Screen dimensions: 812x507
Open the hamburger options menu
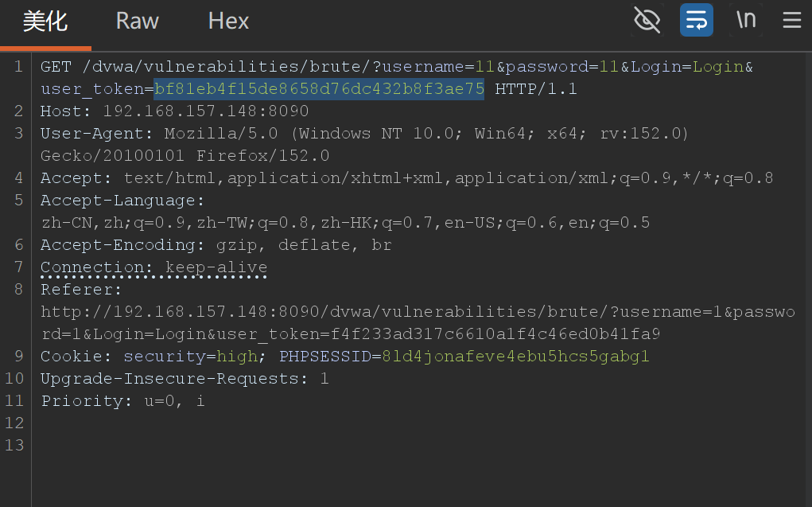[x=792, y=20]
